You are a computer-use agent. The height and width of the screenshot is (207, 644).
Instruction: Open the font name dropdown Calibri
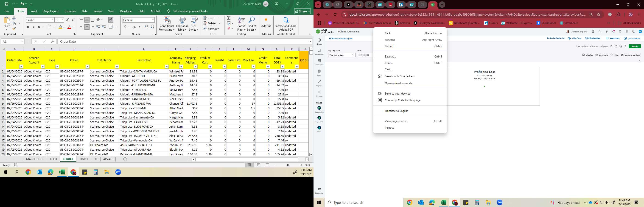coord(52,20)
